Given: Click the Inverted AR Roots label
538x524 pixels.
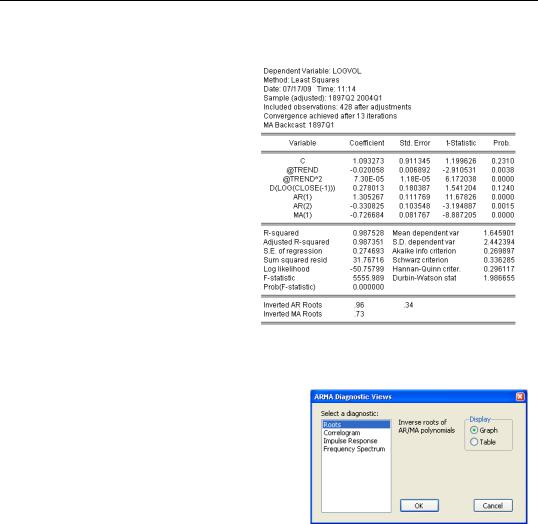Looking at the screenshot, I should click(293, 305).
